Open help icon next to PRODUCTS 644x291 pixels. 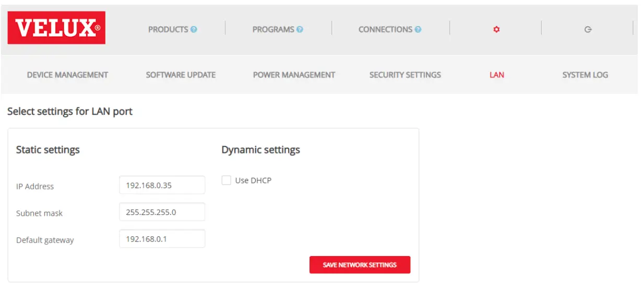click(194, 30)
